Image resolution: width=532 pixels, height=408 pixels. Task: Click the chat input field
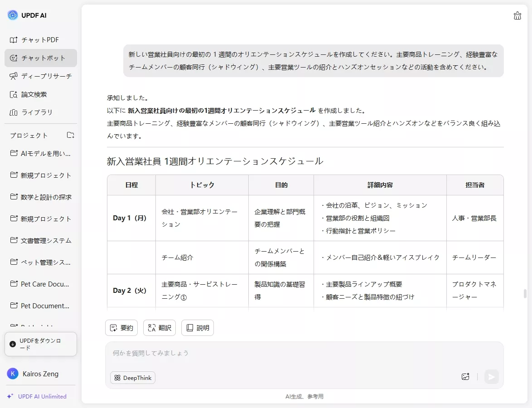(272, 353)
